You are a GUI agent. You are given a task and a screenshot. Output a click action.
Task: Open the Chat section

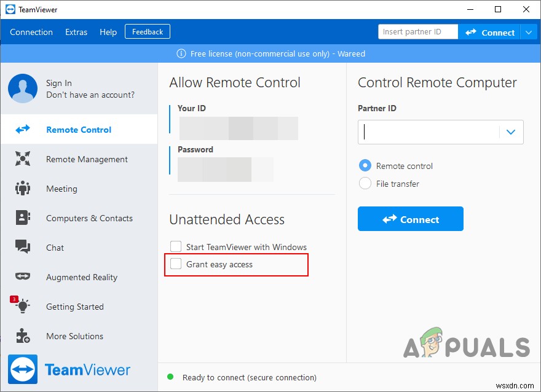pyautogui.click(x=22, y=248)
